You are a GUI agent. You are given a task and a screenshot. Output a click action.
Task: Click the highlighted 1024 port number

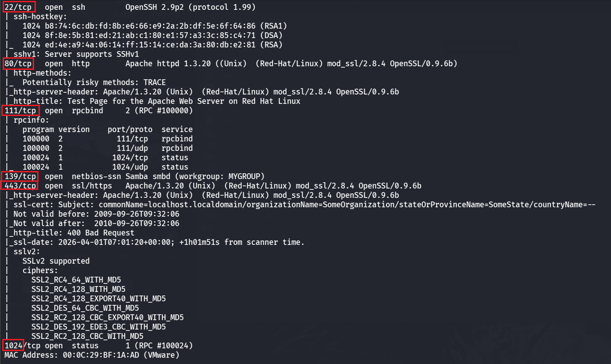(13, 346)
